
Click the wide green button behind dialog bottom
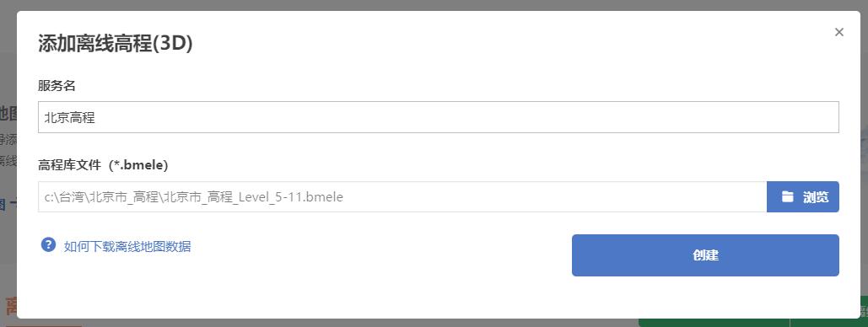tap(714, 323)
